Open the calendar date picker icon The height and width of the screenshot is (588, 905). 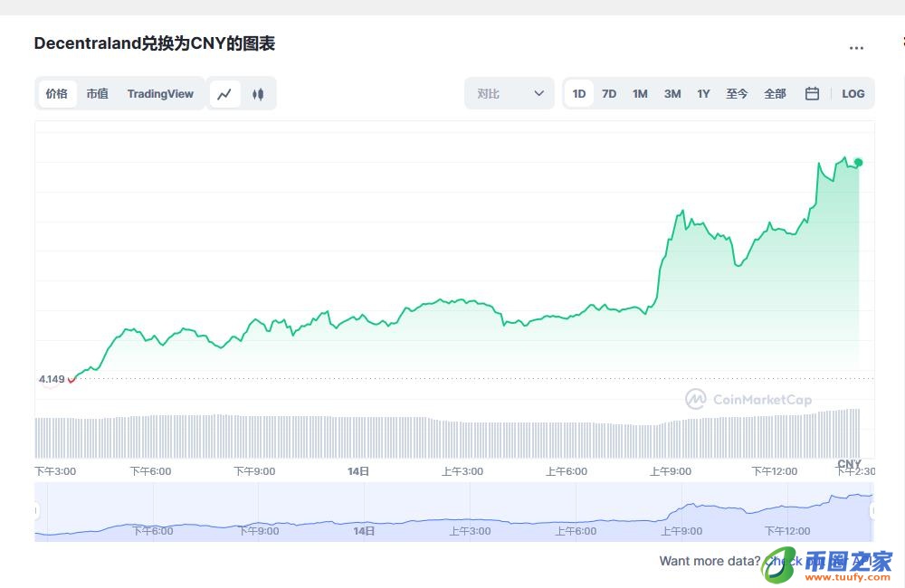812,93
